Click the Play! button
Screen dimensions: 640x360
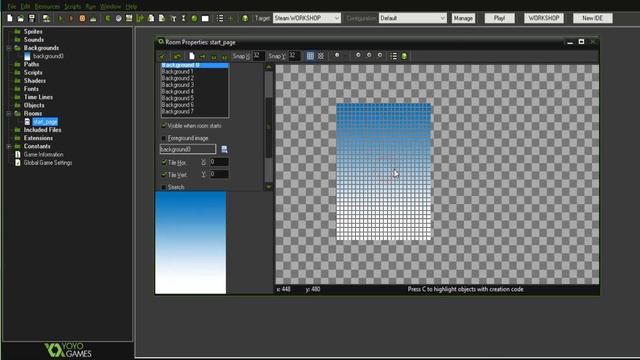point(500,18)
